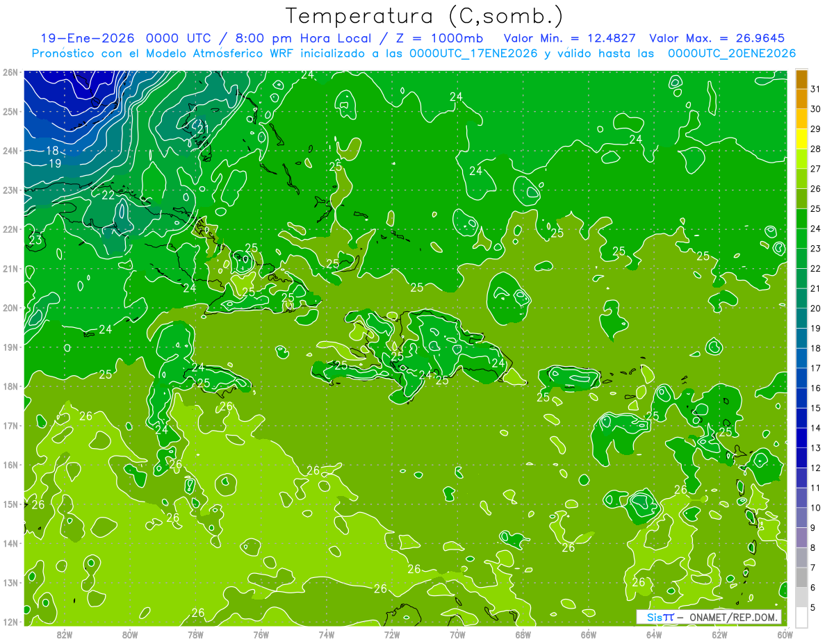
Task: Click the "21" contour label on map
Action: [x=203, y=129]
